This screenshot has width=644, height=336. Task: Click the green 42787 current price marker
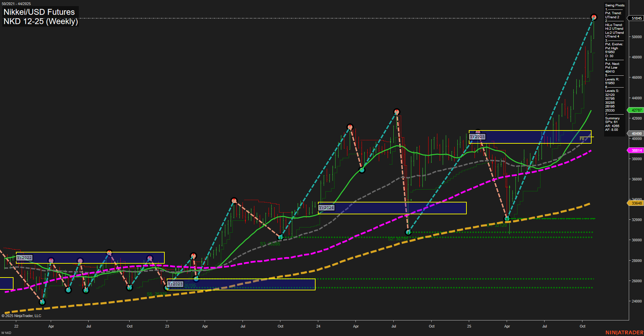tap(636, 110)
